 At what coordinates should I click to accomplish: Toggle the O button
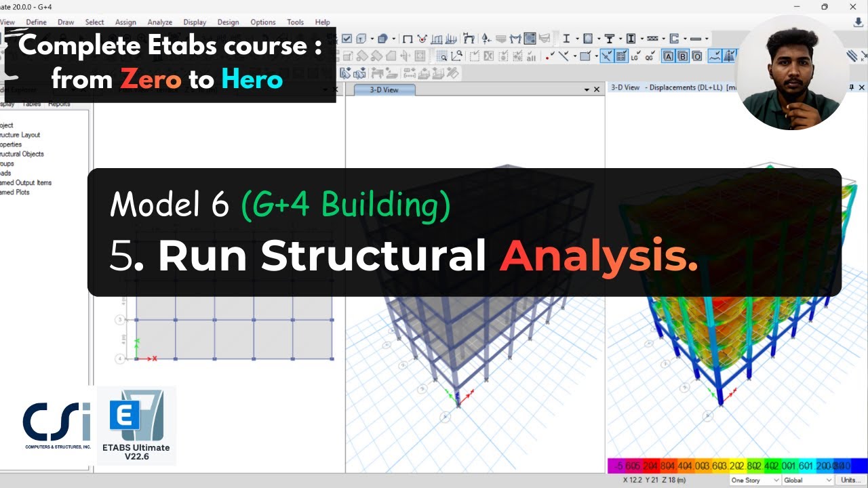tap(697, 56)
